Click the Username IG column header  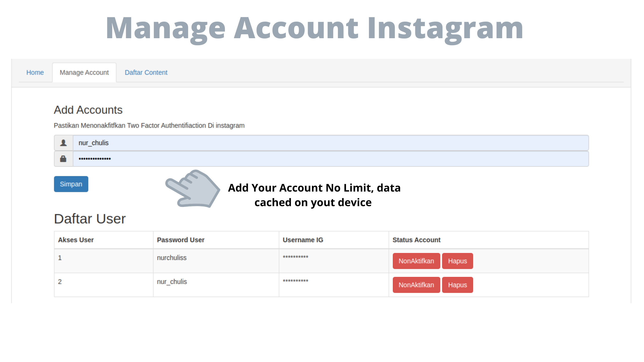pos(303,240)
